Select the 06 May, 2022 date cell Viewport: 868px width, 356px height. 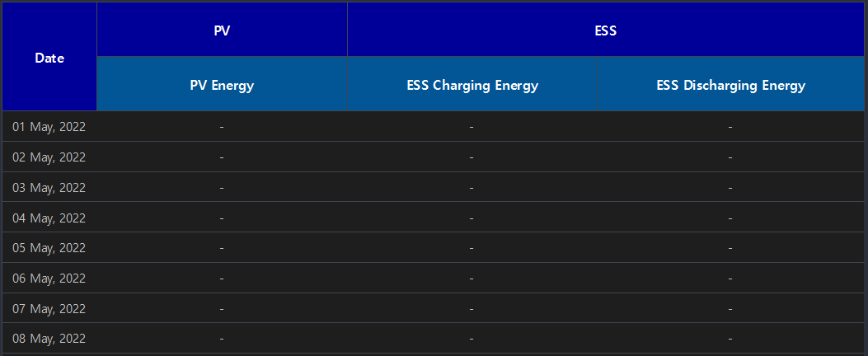coord(49,278)
